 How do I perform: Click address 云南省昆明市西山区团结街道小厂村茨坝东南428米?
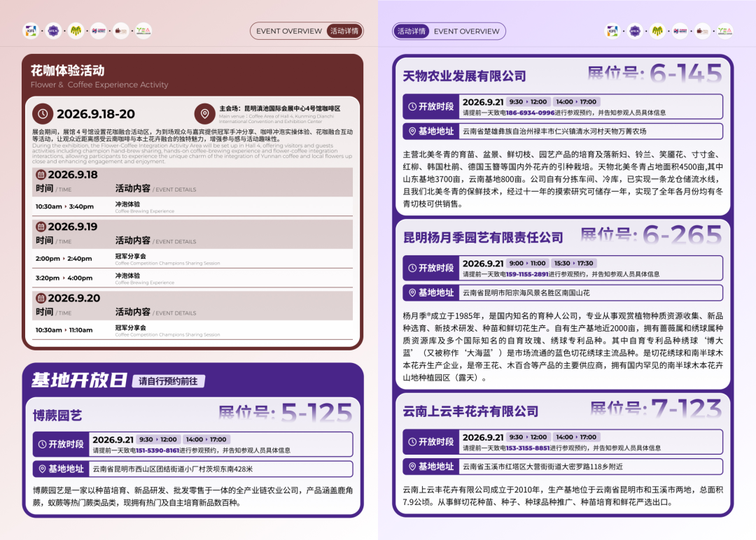(x=173, y=469)
